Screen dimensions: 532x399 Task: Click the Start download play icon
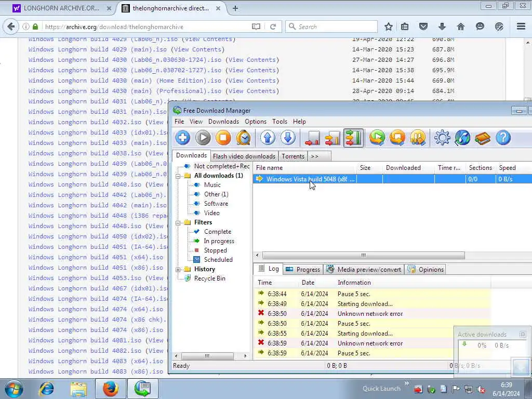click(203, 138)
